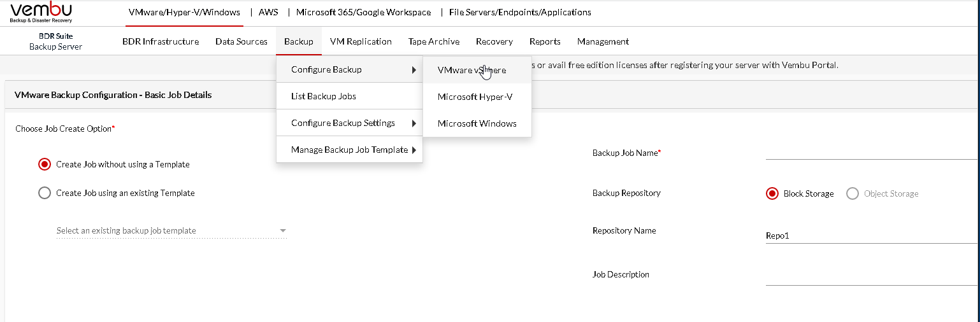Click the Vembu logo

tap(41, 13)
